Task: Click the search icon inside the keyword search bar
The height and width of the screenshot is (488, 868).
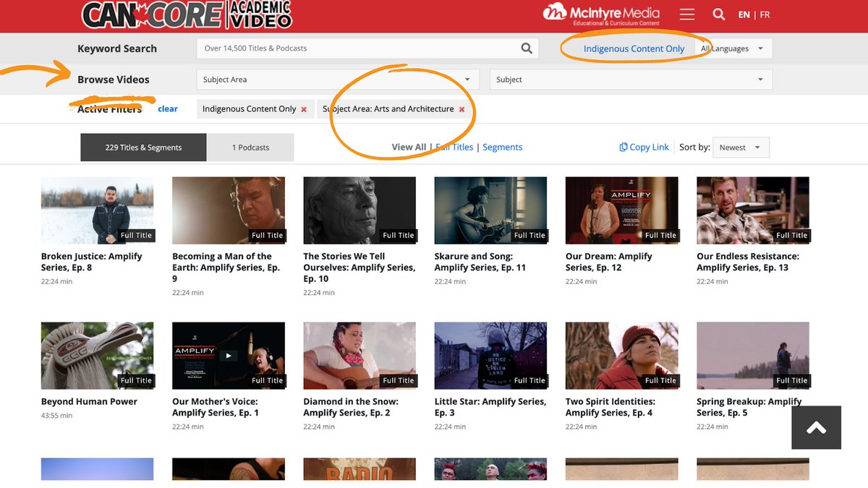Action: pyautogui.click(x=526, y=48)
